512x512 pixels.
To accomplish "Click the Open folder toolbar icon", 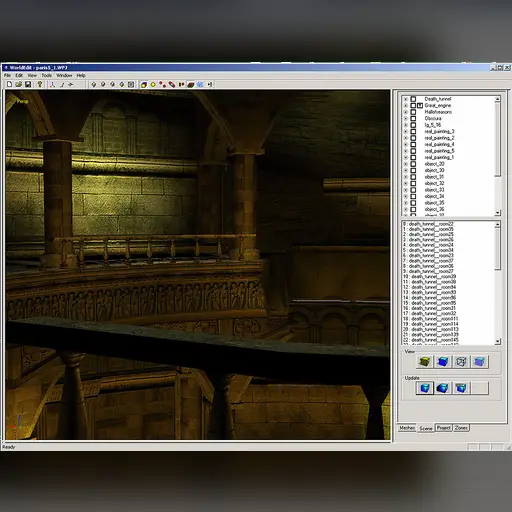I will pyautogui.click(x=19, y=84).
